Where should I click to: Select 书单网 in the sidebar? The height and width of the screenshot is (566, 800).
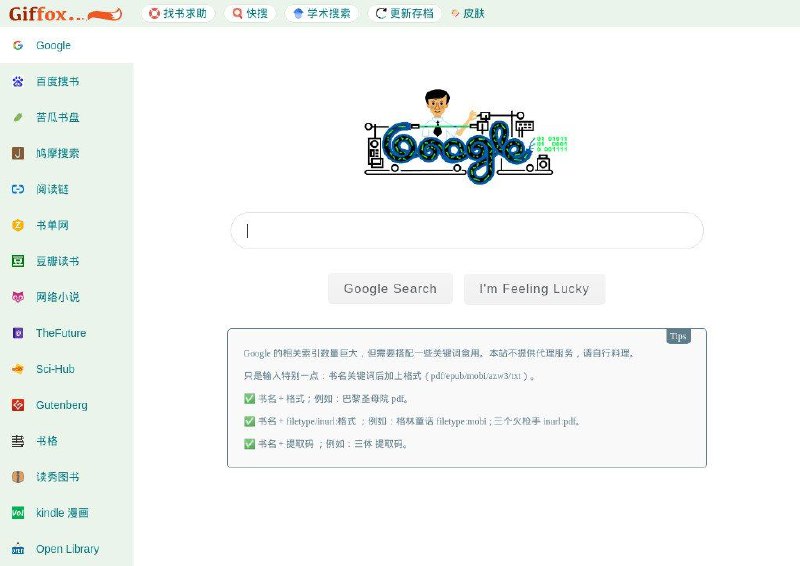click(67, 225)
